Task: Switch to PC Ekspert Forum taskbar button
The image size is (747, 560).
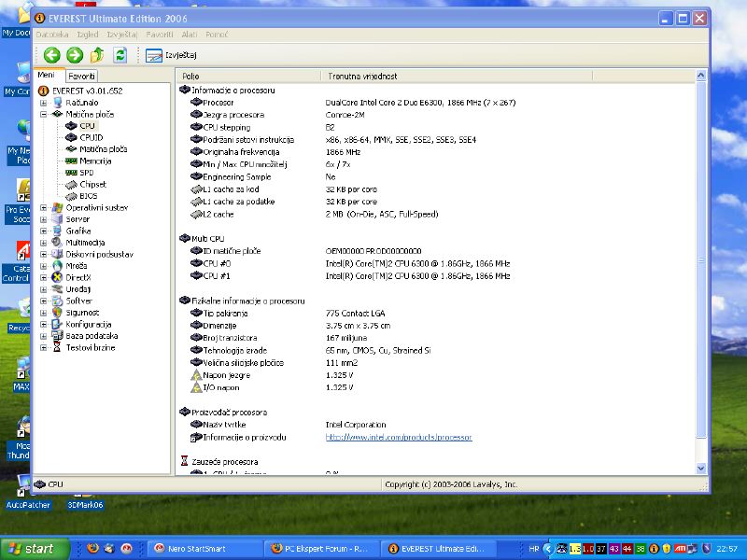Action: coord(322,549)
